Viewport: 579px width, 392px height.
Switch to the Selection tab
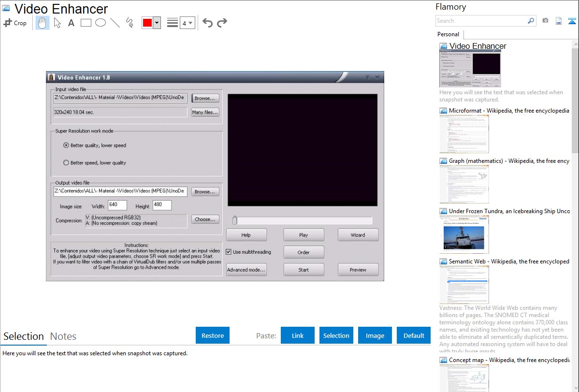click(x=24, y=336)
